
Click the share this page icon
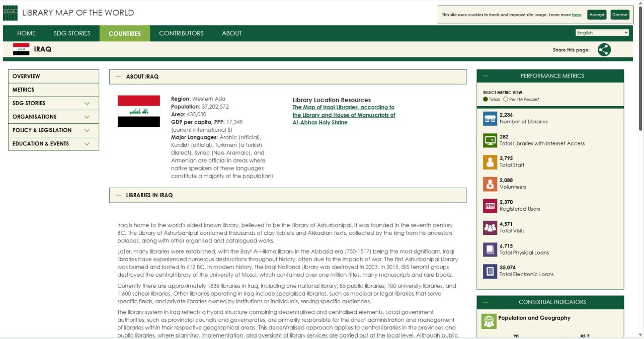point(604,50)
